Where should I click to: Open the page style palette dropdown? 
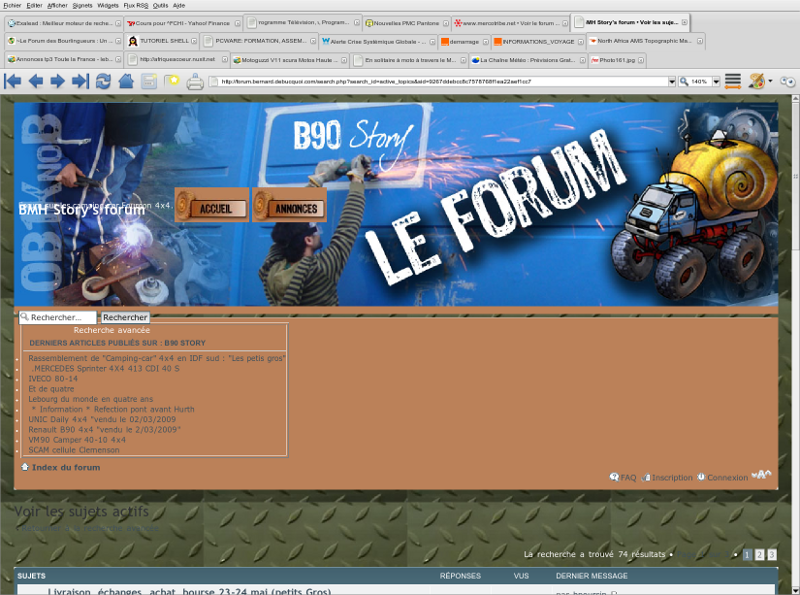768,81
